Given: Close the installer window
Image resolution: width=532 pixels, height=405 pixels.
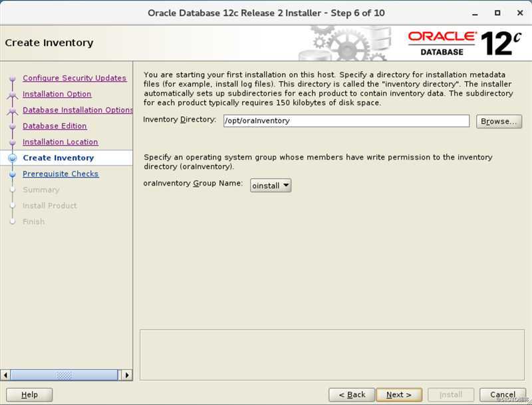Looking at the screenshot, I should (520, 13).
